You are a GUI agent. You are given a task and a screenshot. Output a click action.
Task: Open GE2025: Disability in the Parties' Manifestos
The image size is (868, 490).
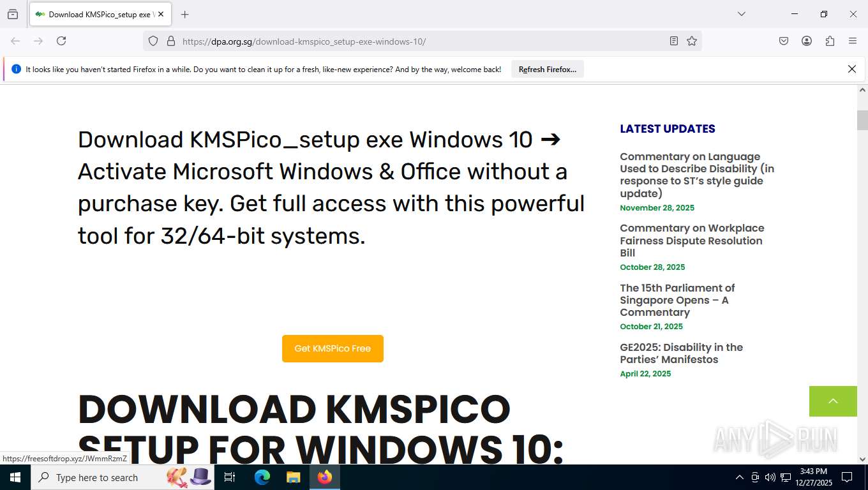(681, 353)
